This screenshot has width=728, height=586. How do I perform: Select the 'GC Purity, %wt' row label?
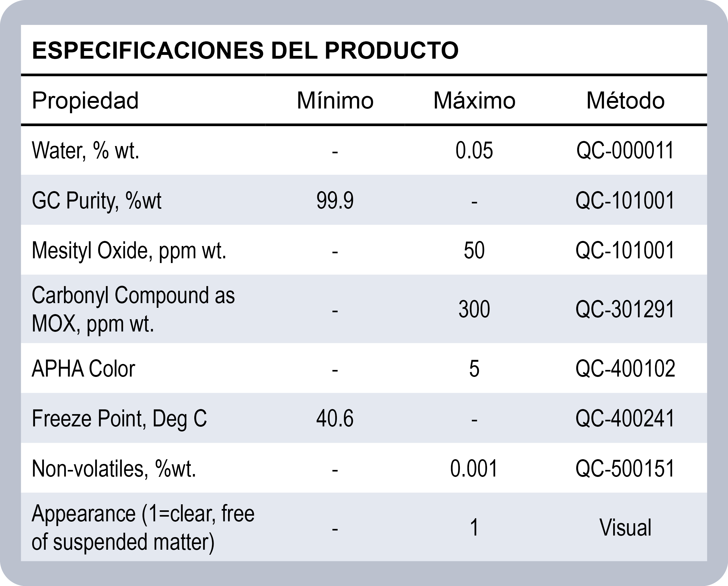click(x=97, y=200)
